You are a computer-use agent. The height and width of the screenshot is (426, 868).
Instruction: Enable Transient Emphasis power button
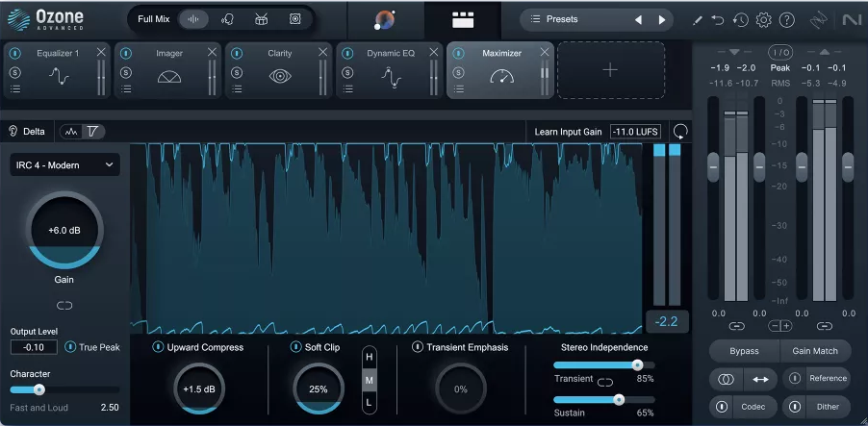418,347
